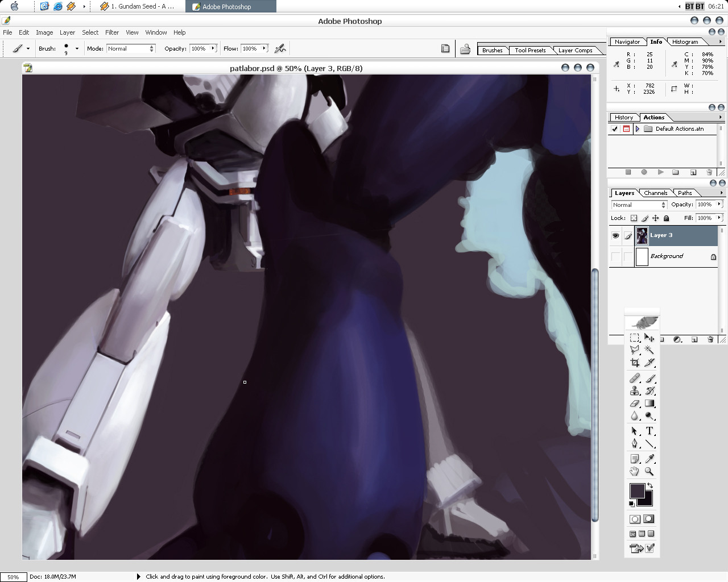
Task: Switch to the History tab
Action: click(x=624, y=118)
